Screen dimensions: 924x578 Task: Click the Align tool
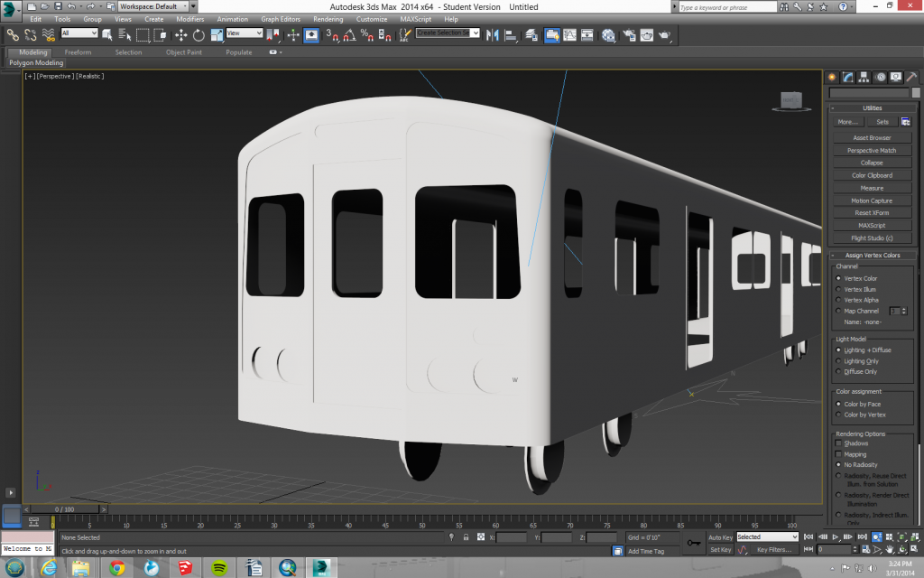(x=511, y=35)
